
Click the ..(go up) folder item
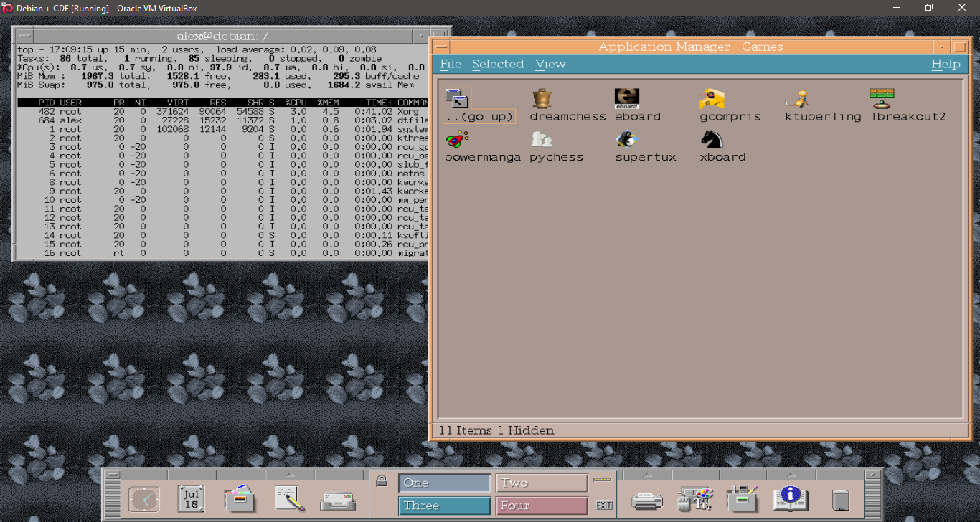[456, 98]
